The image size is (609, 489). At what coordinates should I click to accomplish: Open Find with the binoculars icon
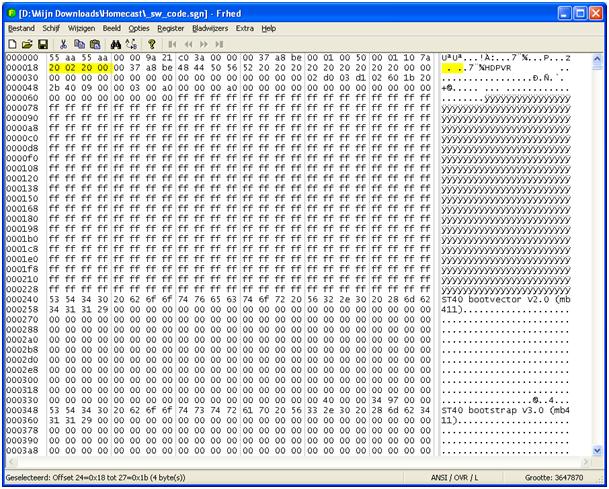click(x=115, y=44)
